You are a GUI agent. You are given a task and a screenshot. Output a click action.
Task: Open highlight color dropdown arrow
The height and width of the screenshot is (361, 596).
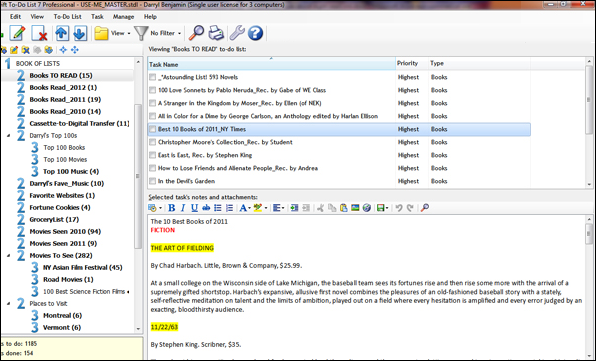(x=266, y=208)
